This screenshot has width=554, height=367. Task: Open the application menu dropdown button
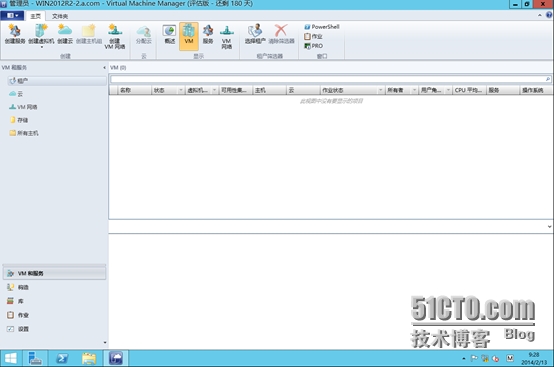(12, 16)
